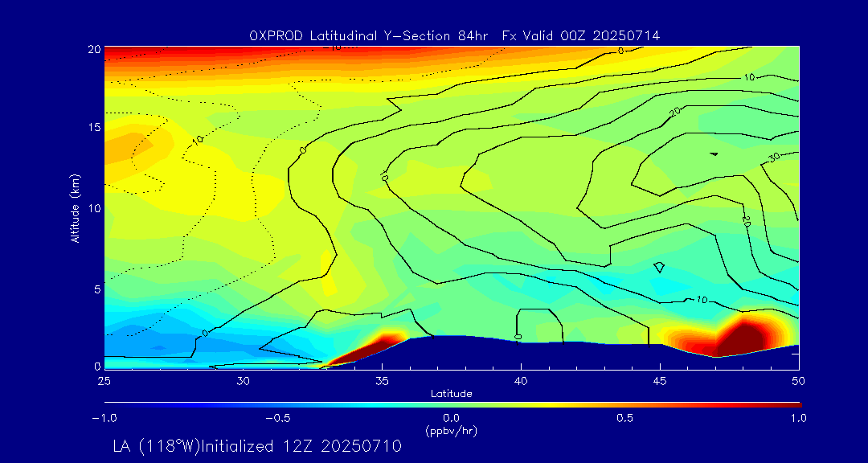
Task: Click the -1.0 colorbar label
Action: [x=104, y=418]
